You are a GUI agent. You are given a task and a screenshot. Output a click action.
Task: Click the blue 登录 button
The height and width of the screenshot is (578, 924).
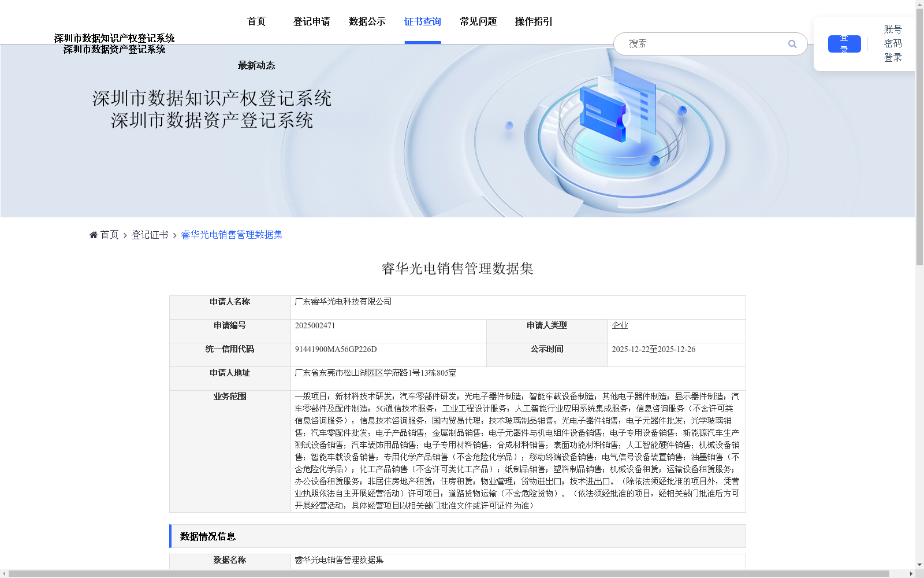[x=844, y=44]
